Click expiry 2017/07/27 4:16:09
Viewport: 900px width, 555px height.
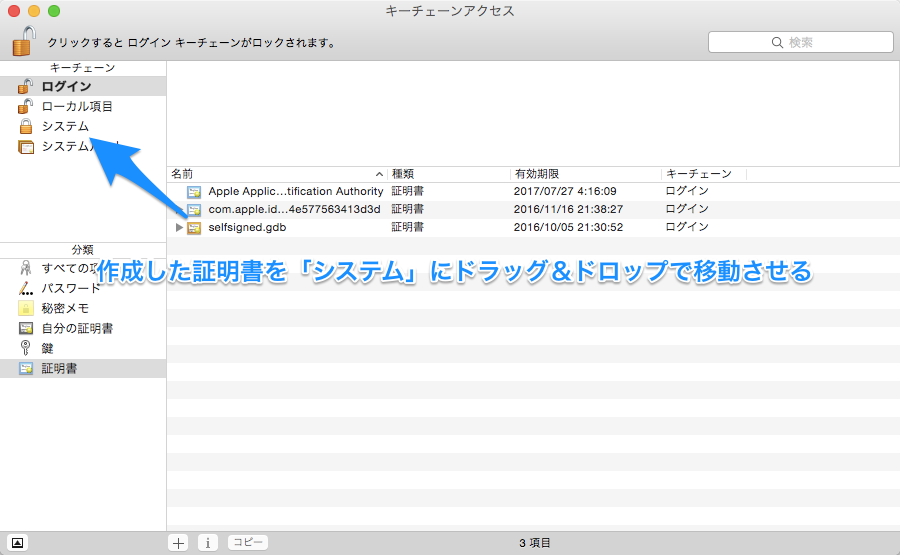(565, 191)
